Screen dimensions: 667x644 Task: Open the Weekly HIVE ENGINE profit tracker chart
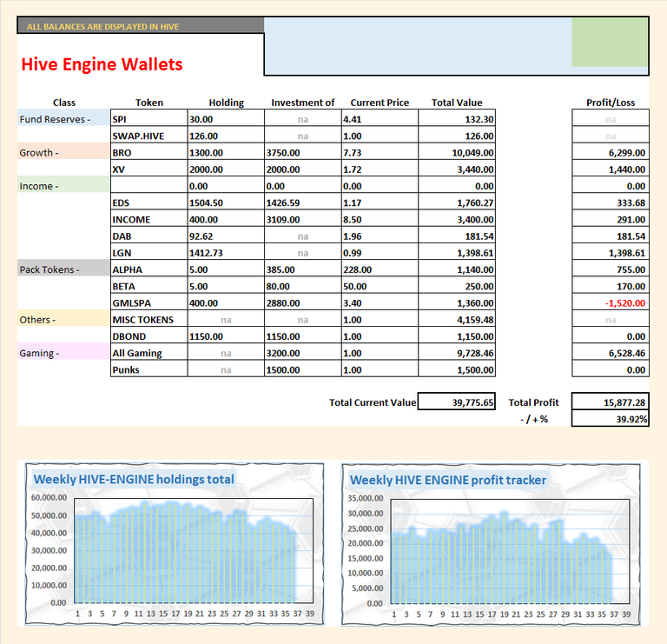click(x=491, y=545)
